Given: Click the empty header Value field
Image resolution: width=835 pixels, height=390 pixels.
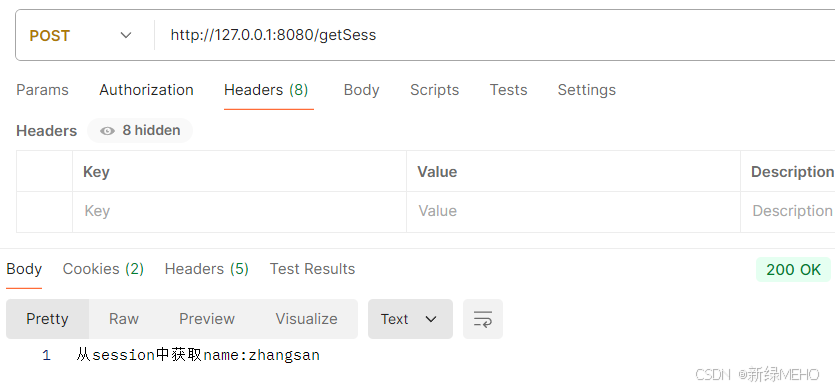Looking at the screenshot, I should point(573,212).
